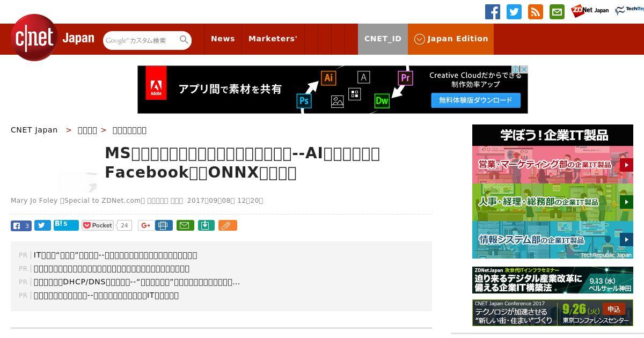Click the article headline mentioning Facebook and ONNX

(243, 163)
